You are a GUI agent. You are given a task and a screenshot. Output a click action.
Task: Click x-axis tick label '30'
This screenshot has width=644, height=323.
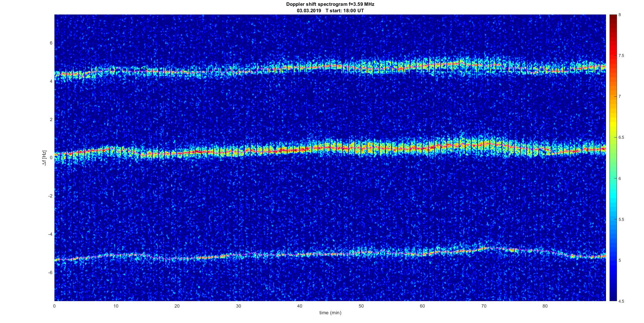click(x=238, y=306)
